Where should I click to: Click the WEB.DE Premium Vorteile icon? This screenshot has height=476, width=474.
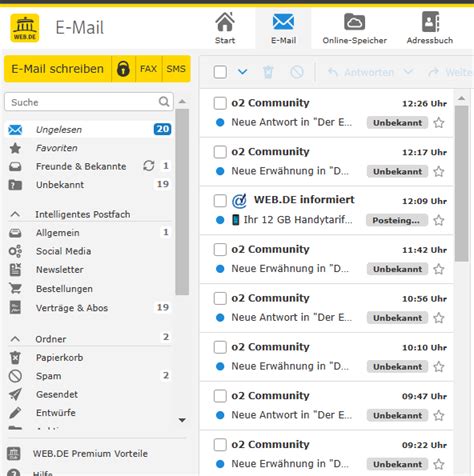[14, 454]
